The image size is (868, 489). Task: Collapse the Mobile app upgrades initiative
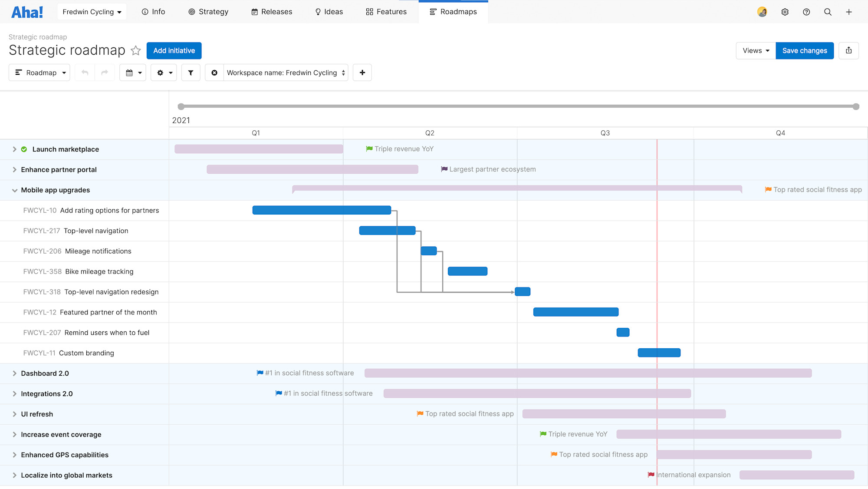(x=14, y=190)
